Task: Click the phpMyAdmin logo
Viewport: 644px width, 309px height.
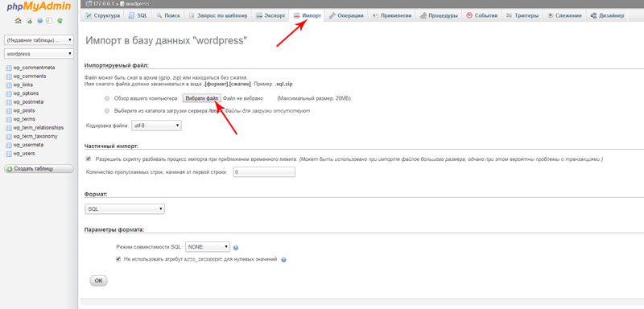Action: coord(39,6)
